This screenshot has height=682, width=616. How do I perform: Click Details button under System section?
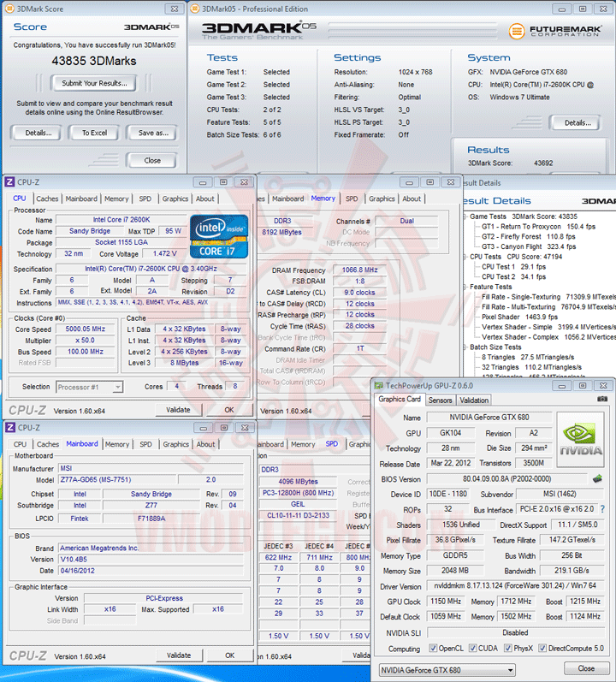(577, 122)
